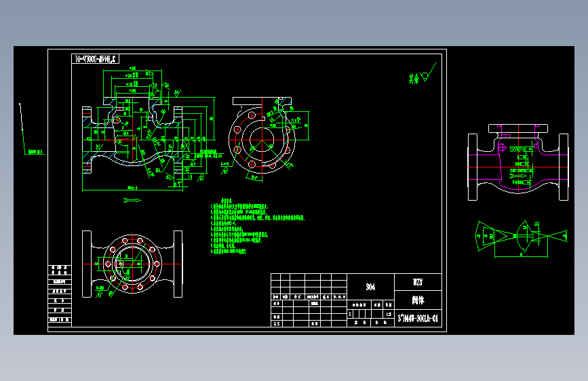Viewport: 588px width, 381px height.
Task: Select the valve end view with bolt circle
Action: [x=262, y=137]
